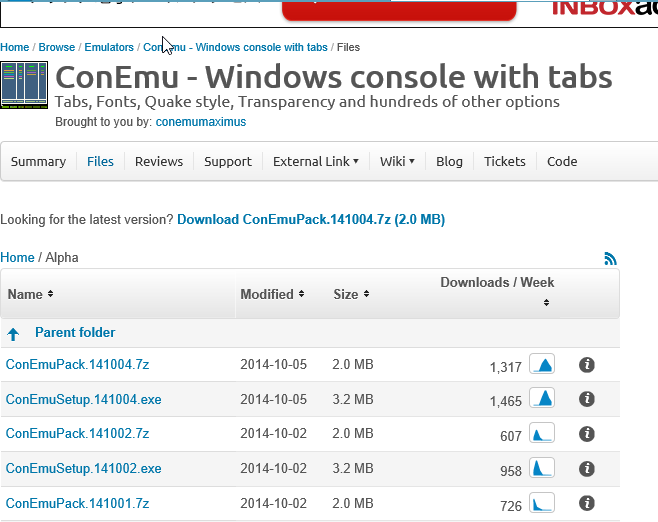658x522 pixels.
Task: Open the Reviews tab
Action: coord(159,162)
